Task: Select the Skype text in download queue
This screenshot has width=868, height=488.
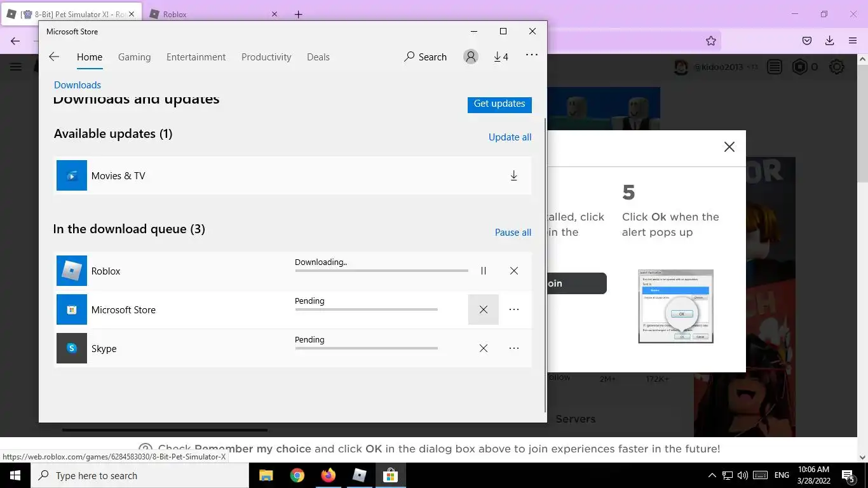Action: (x=104, y=349)
